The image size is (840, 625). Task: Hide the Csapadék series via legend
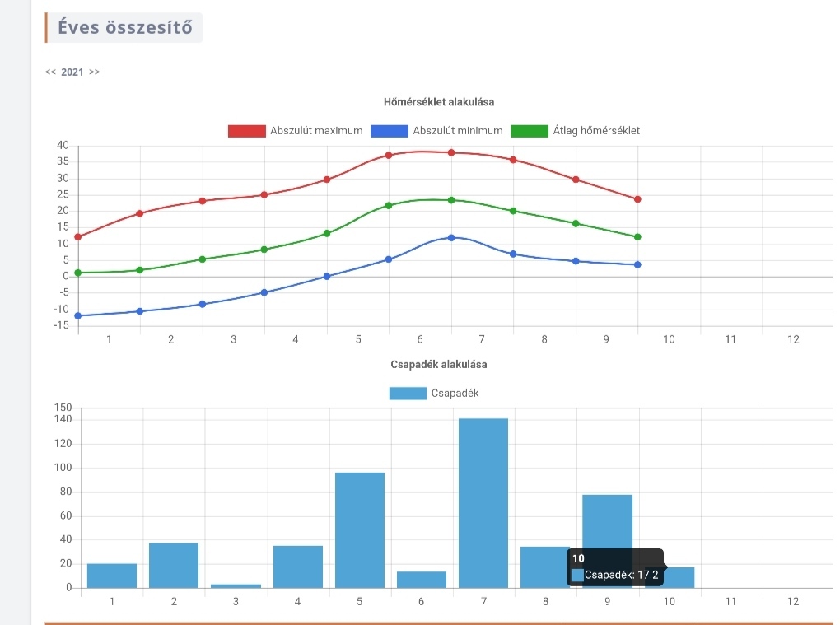[x=455, y=394]
